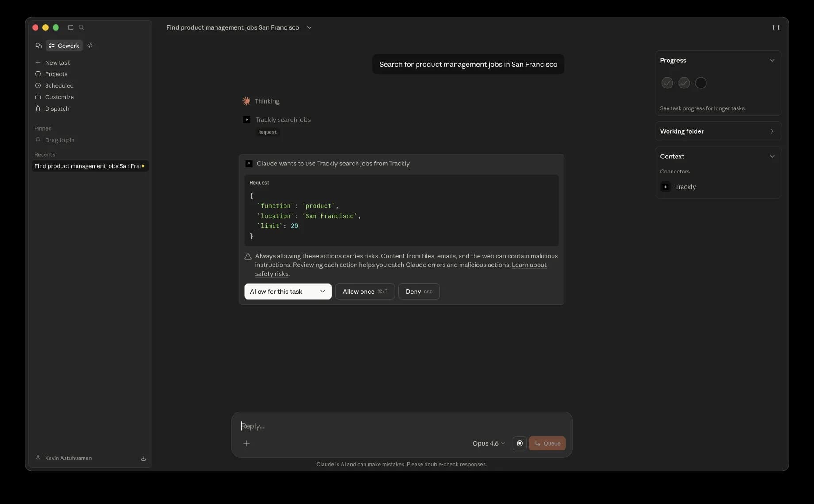814x504 pixels.
Task: Open the right panel toggle icon
Action: click(776, 27)
